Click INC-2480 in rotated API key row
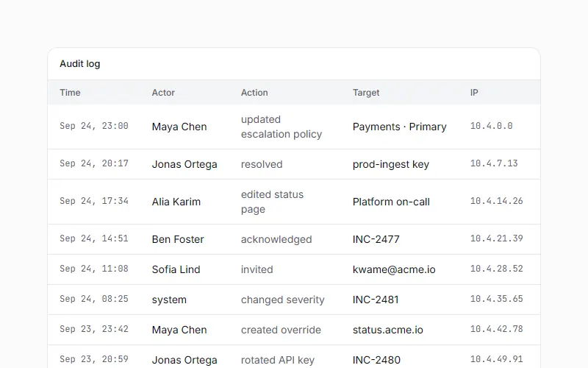588x368 pixels. (376, 360)
